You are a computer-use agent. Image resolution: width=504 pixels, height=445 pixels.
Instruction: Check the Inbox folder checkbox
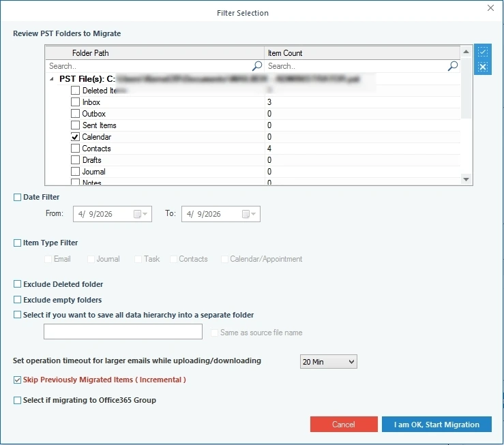[x=76, y=102]
